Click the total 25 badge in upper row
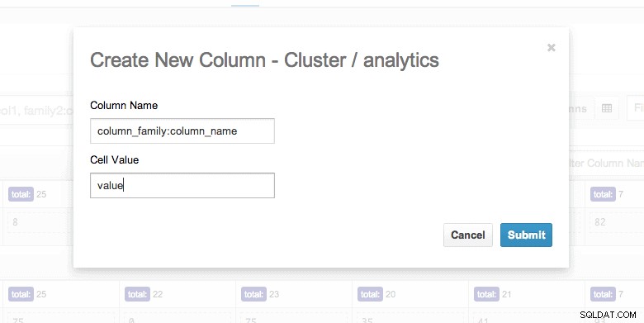This screenshot has height=323, width=644. [x=21, y=194]
